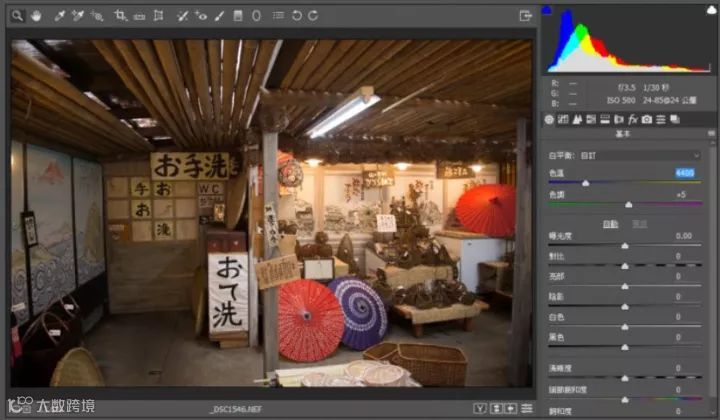720x420 pixels.
Task: Adjust the shadows (陰影) slider handle
Action: coord(625,307)
